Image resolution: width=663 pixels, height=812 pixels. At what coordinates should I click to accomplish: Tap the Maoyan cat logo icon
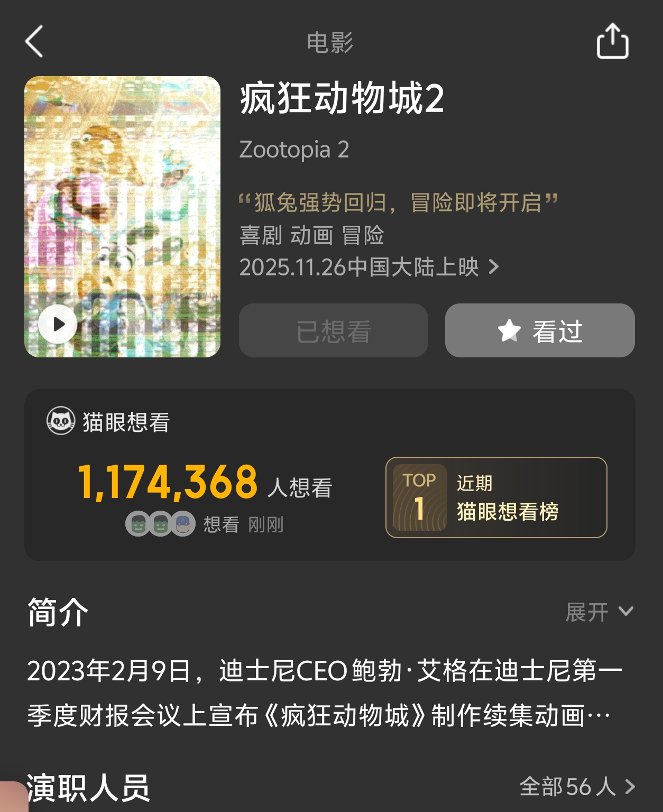[x=61, y=421]
